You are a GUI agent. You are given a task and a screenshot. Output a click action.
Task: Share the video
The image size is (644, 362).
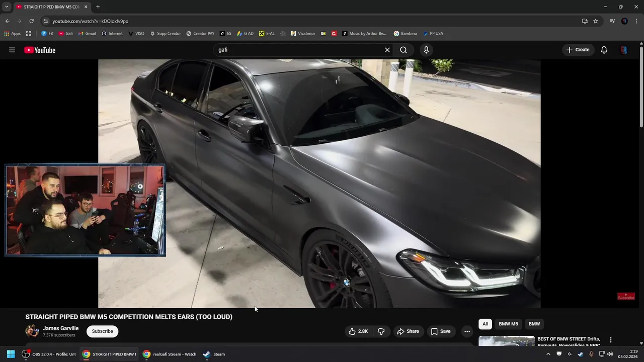click(x=408, y=331)
